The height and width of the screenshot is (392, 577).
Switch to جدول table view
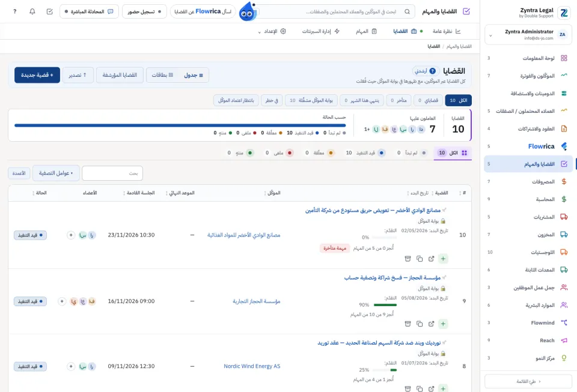click(194, 75)
